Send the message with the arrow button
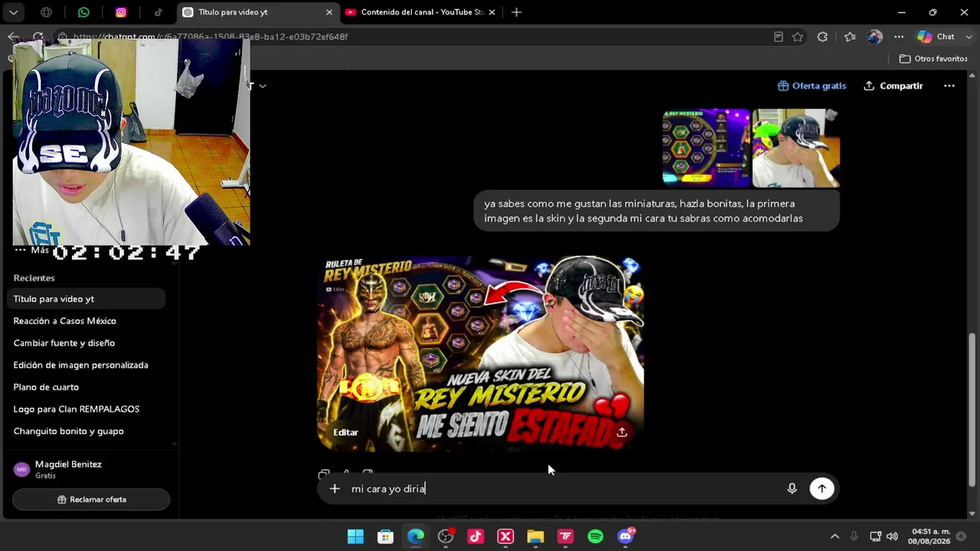Image resolution: width=980 pixels, height=551 pixels. point(822,488)
